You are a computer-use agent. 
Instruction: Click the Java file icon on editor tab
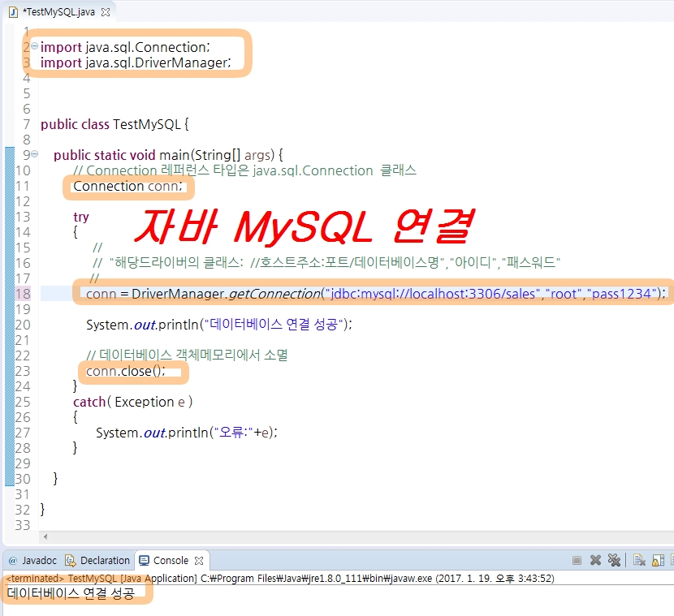click(12, 12)
